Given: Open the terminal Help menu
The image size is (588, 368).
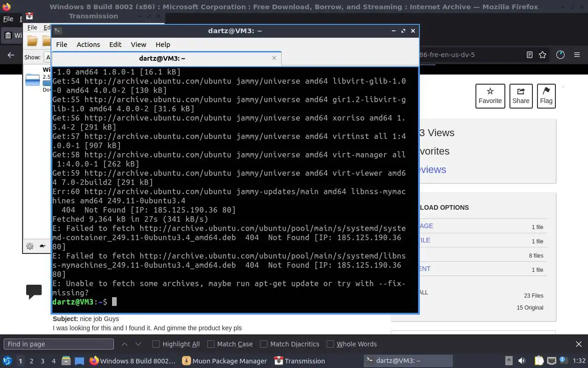Looking at the screenshot, I should [x=163, y=45].
